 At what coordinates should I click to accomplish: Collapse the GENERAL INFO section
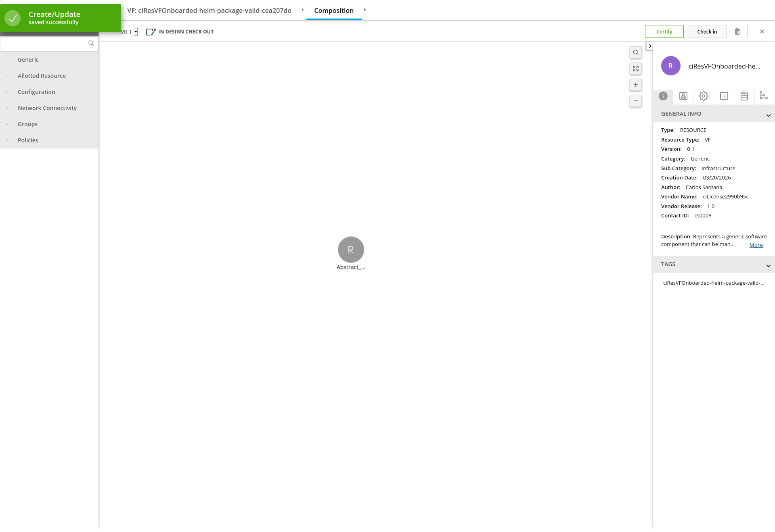click(768, 115)
